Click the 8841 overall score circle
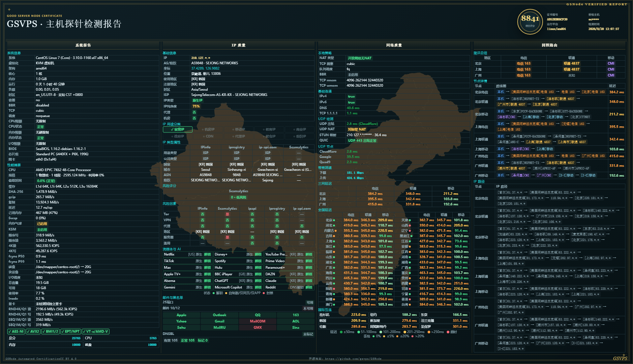633x364 pixels. click(x=530, y=22)
